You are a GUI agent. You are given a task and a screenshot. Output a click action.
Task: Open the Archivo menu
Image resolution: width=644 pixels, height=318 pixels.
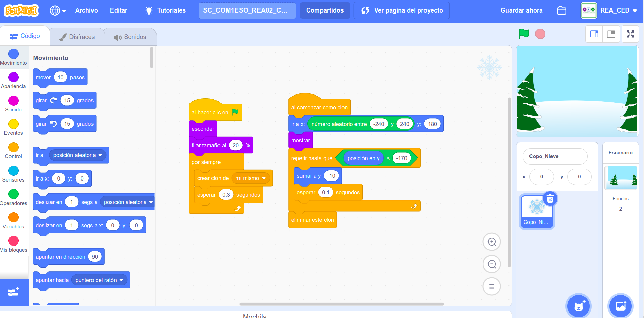(x=86, y=10)
